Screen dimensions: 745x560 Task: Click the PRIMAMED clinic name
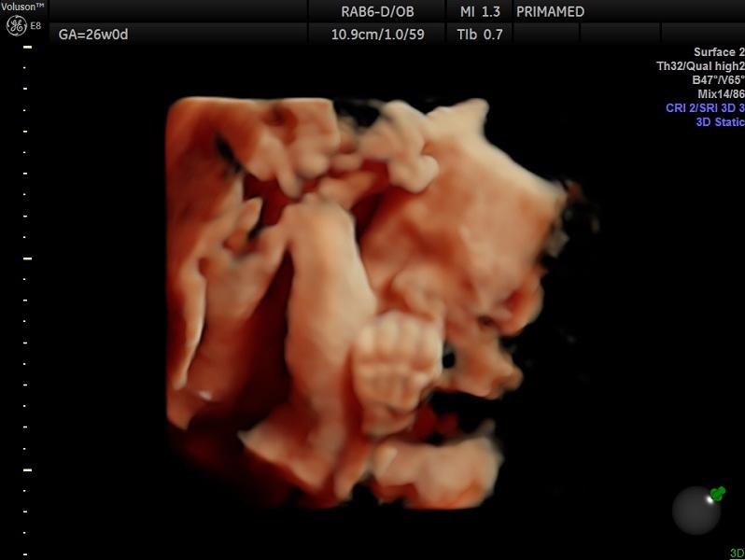point(550,11)
